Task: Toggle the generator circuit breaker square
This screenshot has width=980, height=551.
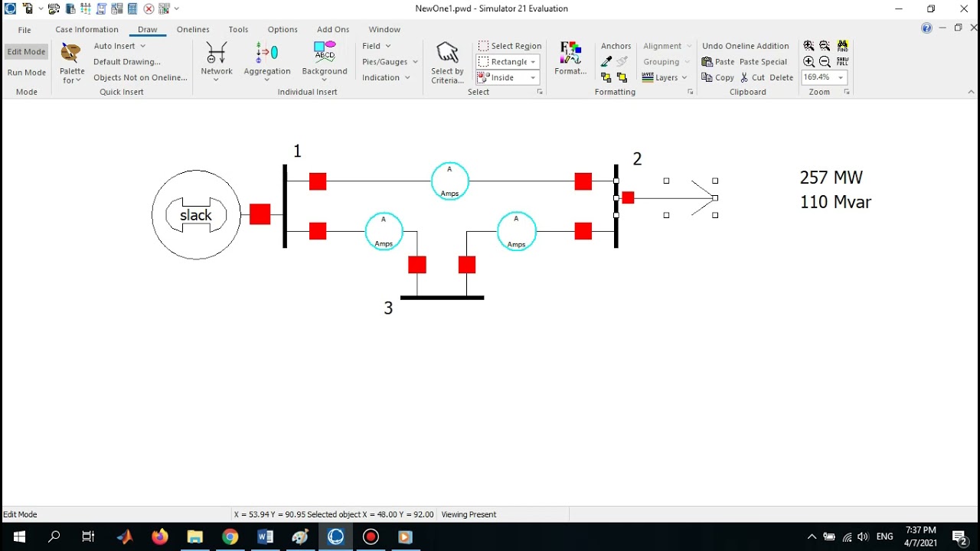Action: [260, 214]
